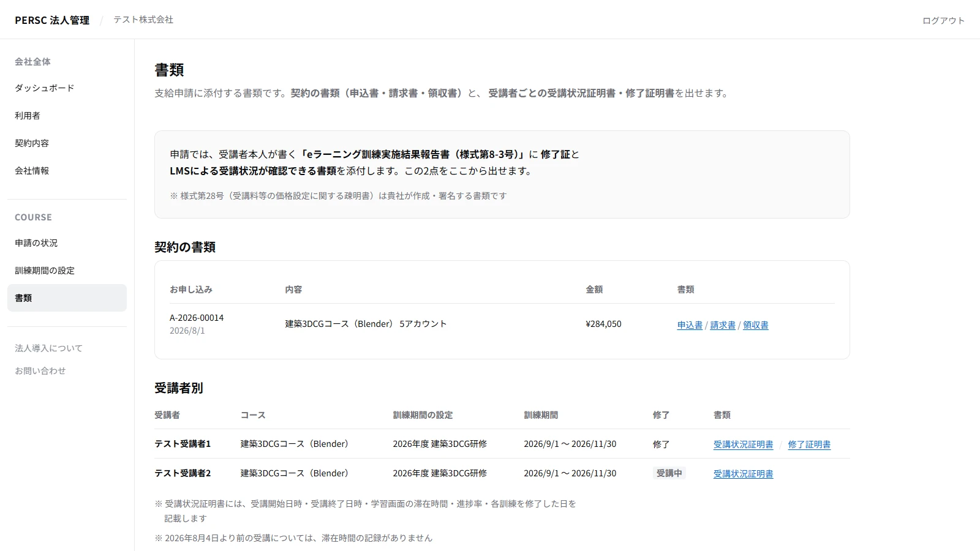
Task: Click the テスト受講者2 name cell
Action: pyautogui.click(x=183, y=473)
